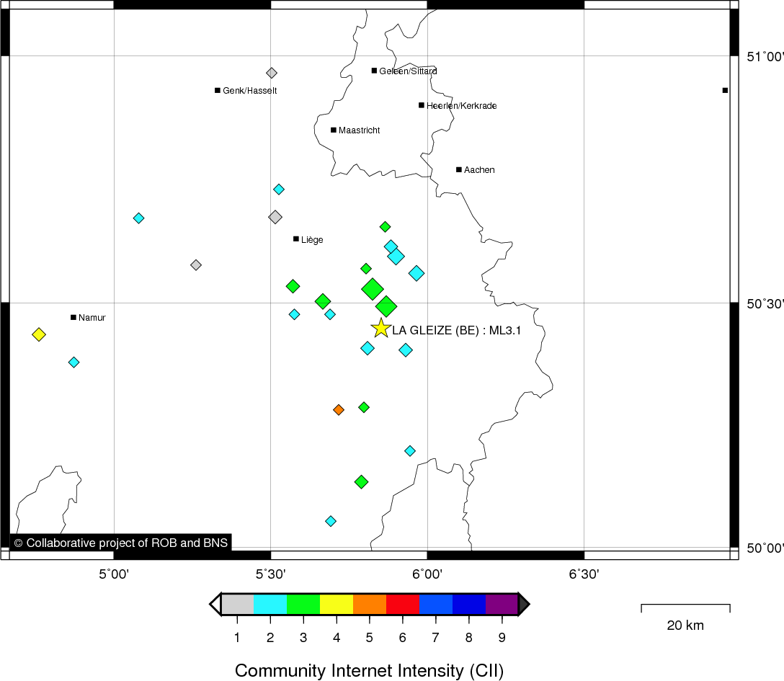Screen dimensions: 784x681
Task: Click the Maastricht city square marker
Action: pyautogui.click(x=334, y=130)
